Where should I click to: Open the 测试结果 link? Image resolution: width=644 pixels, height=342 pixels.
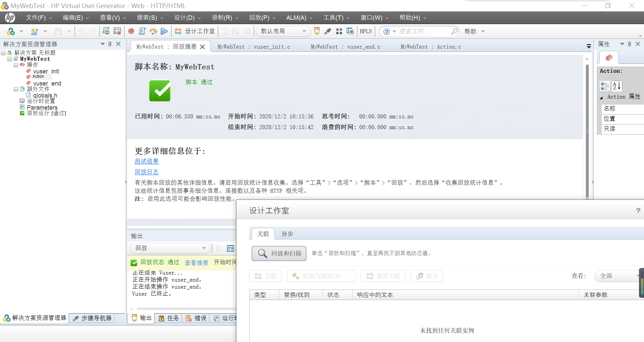tap(147, 162)
